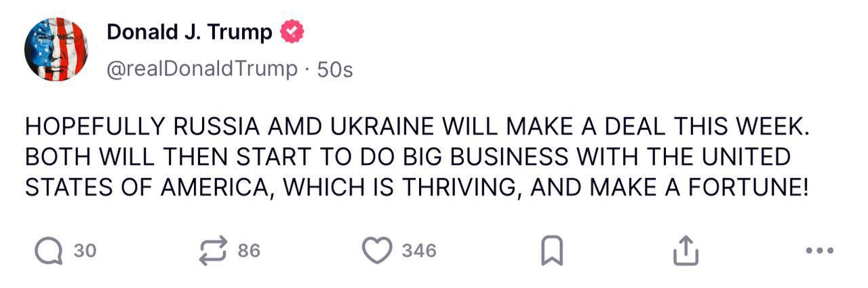Click the display name Donald J. Trump
The image size is (868, 288).
pyautogui.click(x=189, y=32)
